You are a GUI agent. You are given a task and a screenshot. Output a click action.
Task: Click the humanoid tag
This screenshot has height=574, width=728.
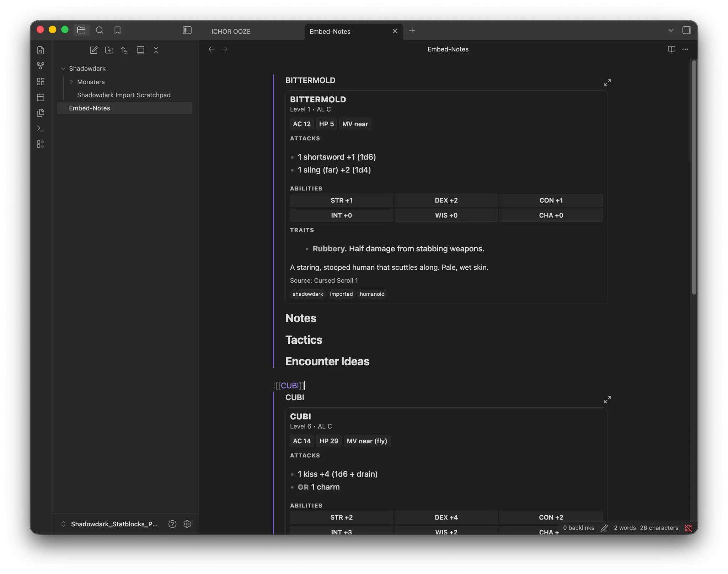tap(372, 294)
